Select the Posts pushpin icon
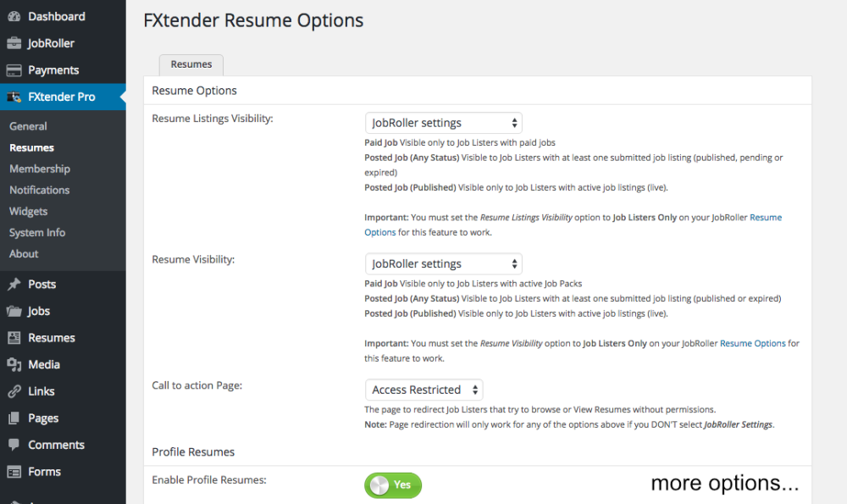Viewport: 847px width, 504px height. pyautogui.click(x=12, y=284)
